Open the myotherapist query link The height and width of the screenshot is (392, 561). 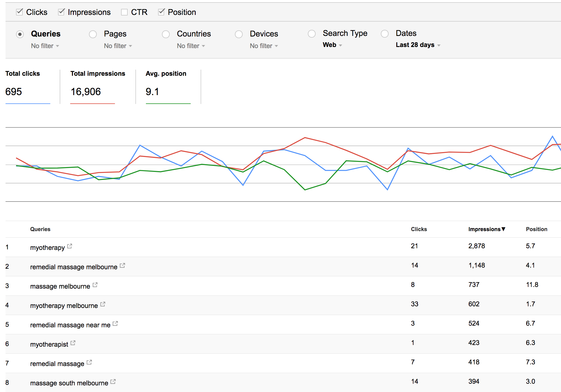pyautogui.click(x=49, y=344)
